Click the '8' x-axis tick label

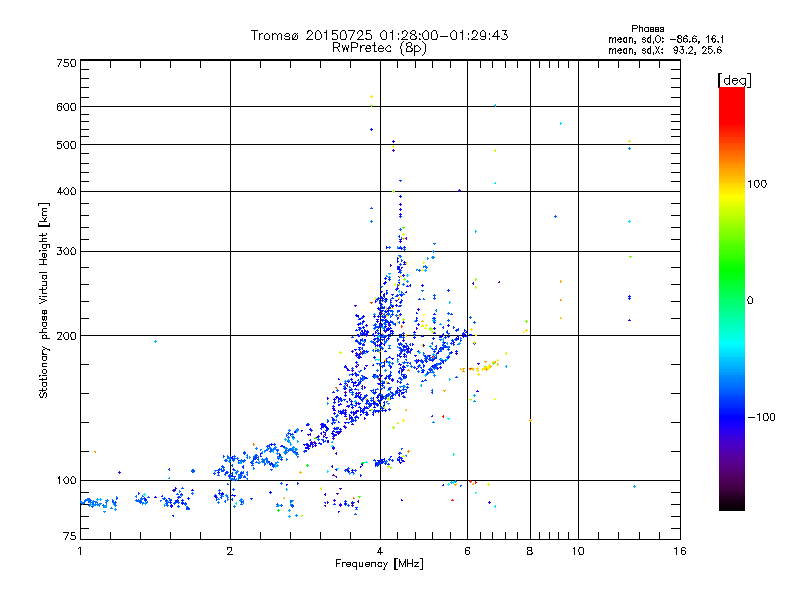pos(530,551)
